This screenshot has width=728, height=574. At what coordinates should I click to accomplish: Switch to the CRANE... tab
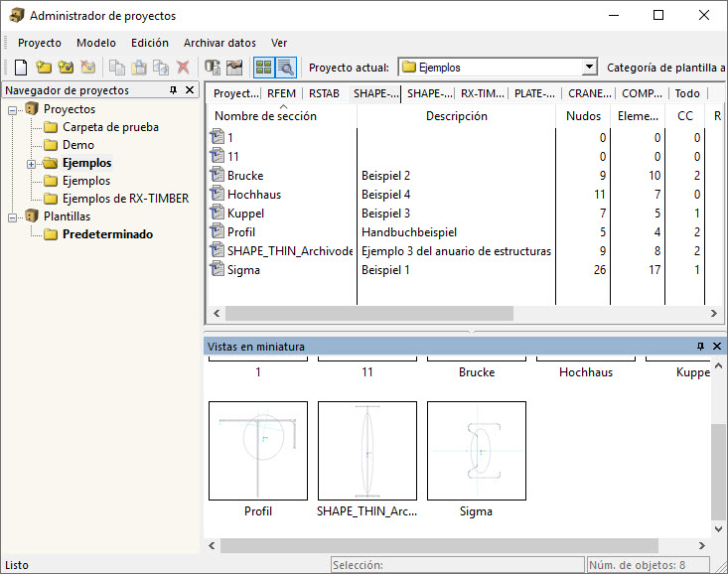click(x=590, y=93)
